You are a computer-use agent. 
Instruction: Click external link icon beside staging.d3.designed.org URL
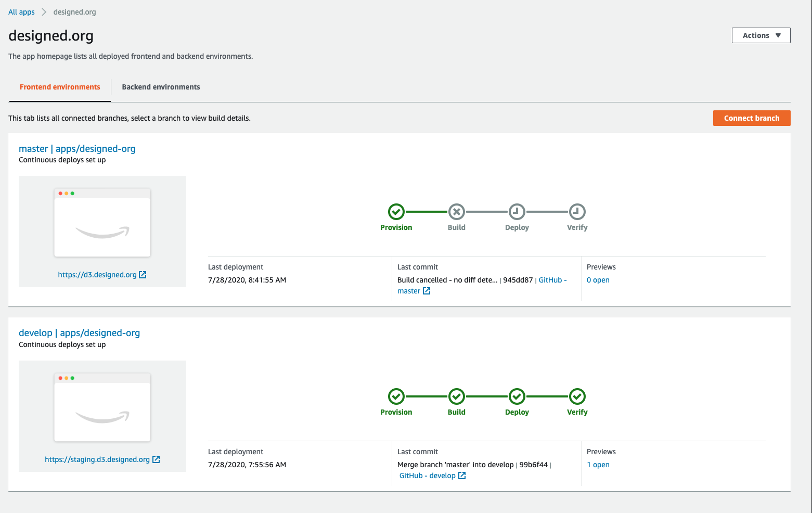pos(156,459)
